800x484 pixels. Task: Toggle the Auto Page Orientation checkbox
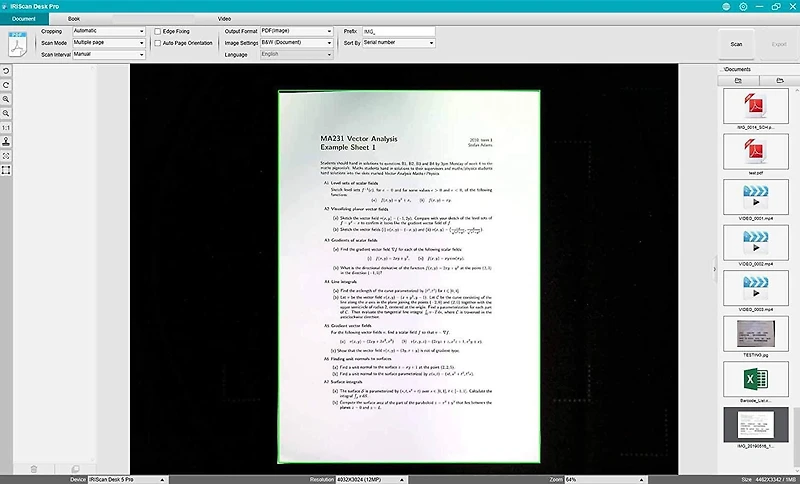tap(158, 43)
